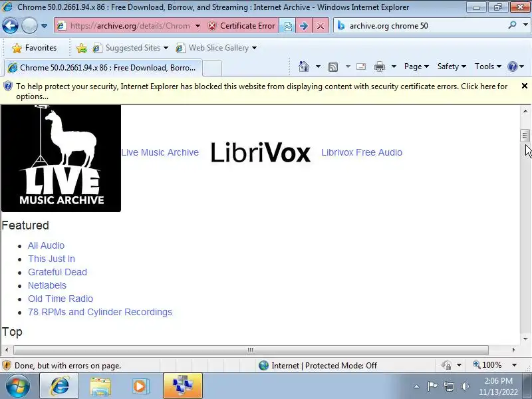Expand the Home button dropdown arrow
The image size is (532, 399).
point(318,66)
